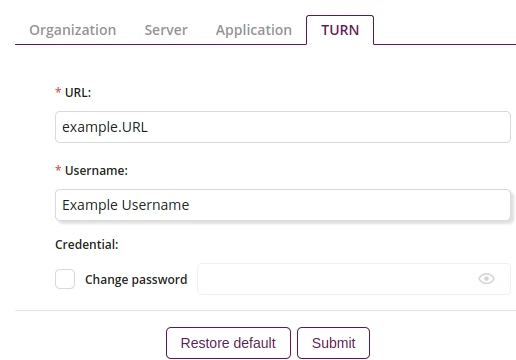Click the Username field label
Screen dimensions: 516x360
pyautogui.click(x=96, y=170)
